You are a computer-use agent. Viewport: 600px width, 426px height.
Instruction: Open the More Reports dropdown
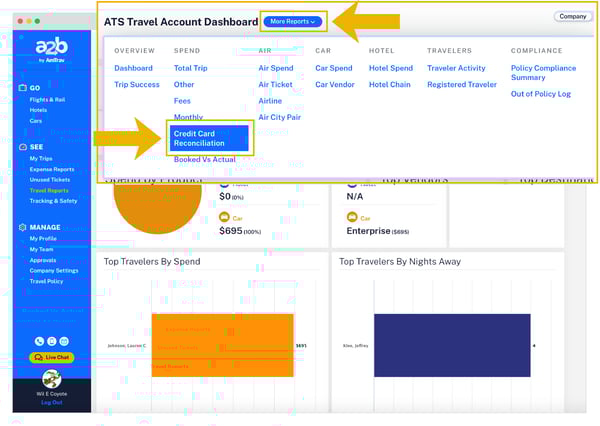[x=294, y=21]
